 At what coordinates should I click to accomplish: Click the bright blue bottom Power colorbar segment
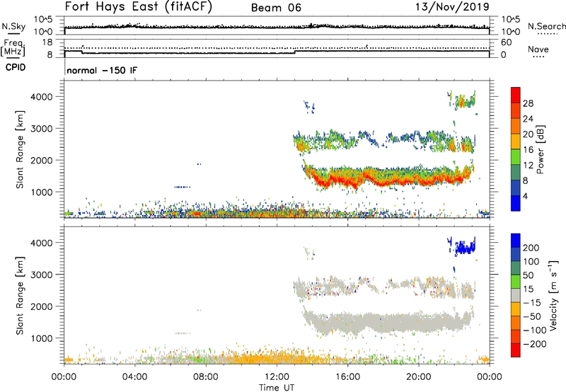tap(516, 203)
